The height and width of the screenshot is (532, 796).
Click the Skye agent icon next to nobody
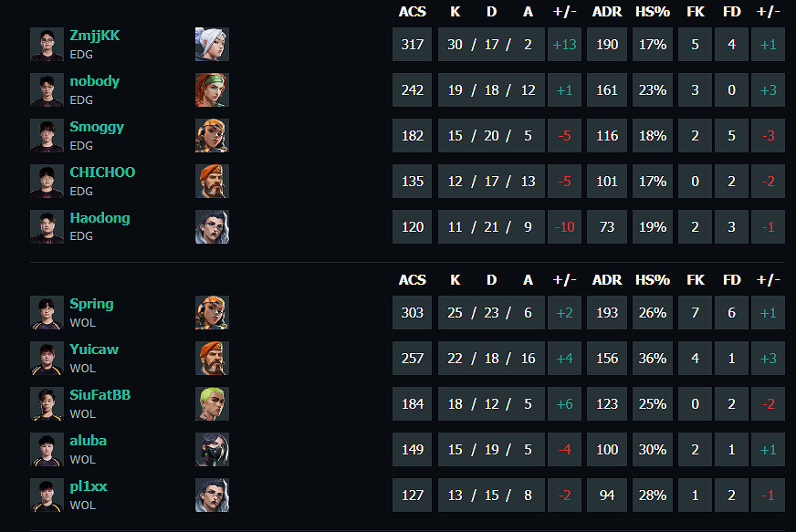tap(212, 89)
